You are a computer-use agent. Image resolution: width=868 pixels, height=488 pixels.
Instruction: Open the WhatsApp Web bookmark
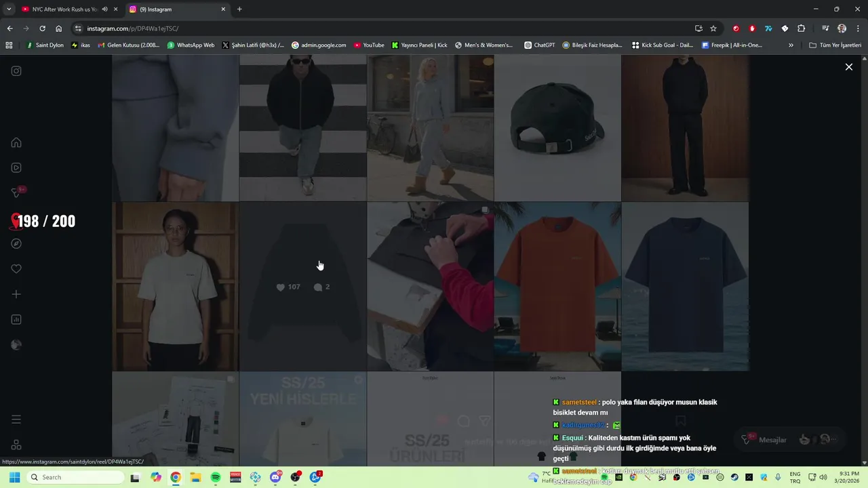point(191,45)
